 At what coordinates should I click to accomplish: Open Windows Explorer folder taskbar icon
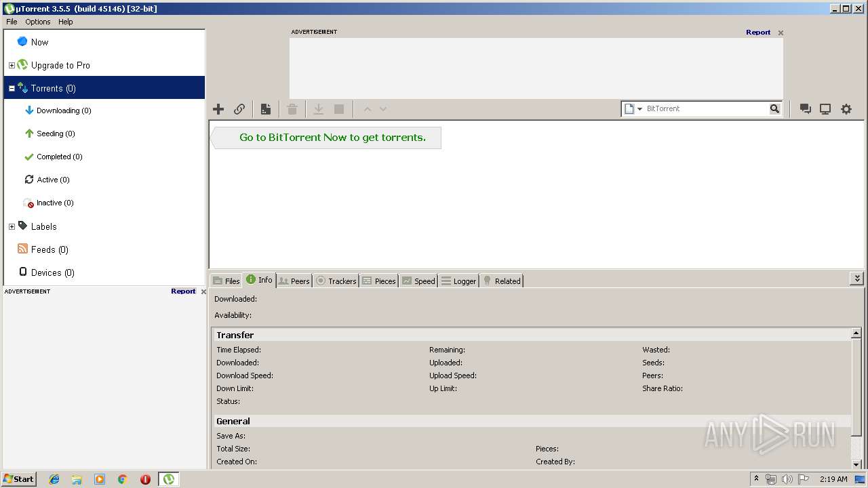pyautogui.click(x=77, y=479)
